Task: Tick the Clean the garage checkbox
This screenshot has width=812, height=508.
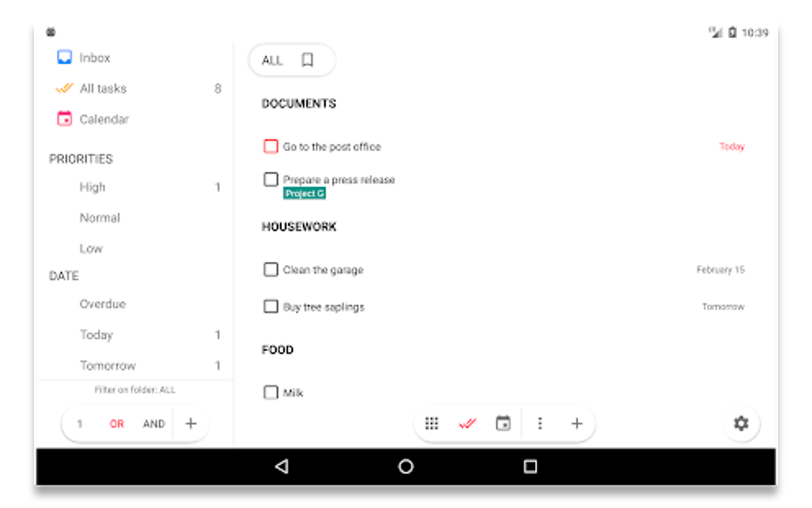Action: click(x=271, y=269)
